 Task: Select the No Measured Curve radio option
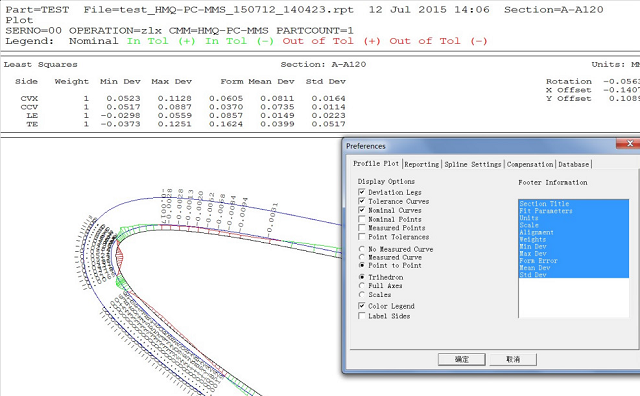pos(362,249)
